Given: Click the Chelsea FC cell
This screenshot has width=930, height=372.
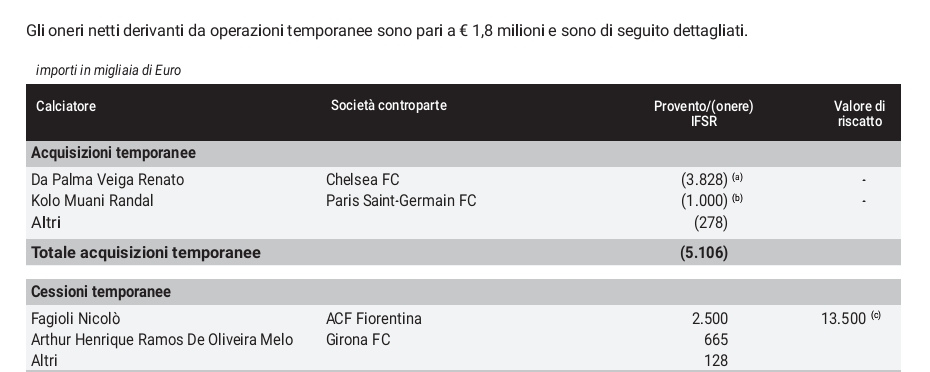Looking at the screenshot, I should click(x=362, y=180).
